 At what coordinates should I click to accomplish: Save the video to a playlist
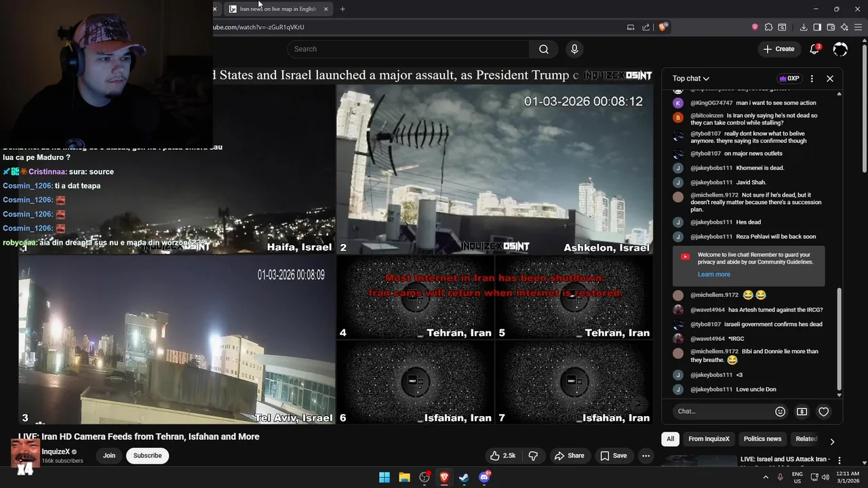pos(613,455)
